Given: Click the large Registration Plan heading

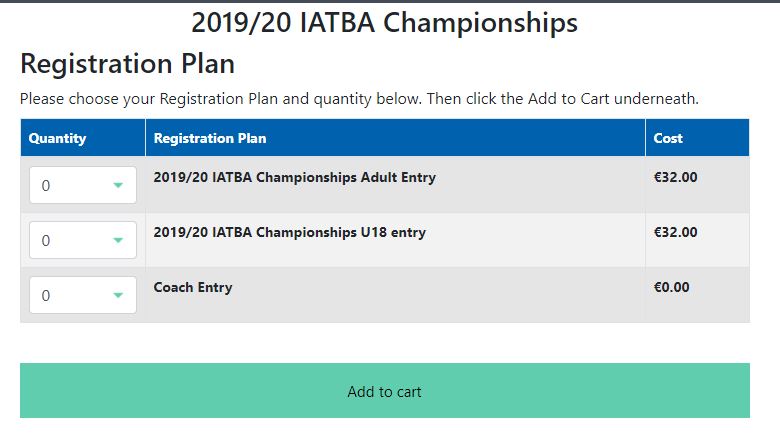Looking at the screenshot, I should (128, 64).
